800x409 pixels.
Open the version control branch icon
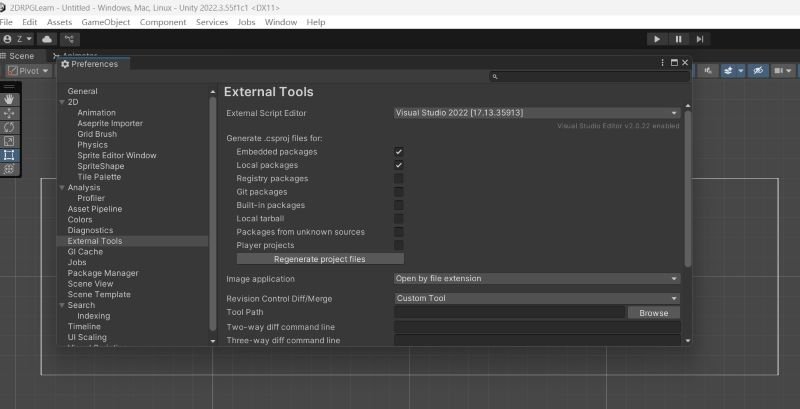pyautogui.click(x=70, y=39)
